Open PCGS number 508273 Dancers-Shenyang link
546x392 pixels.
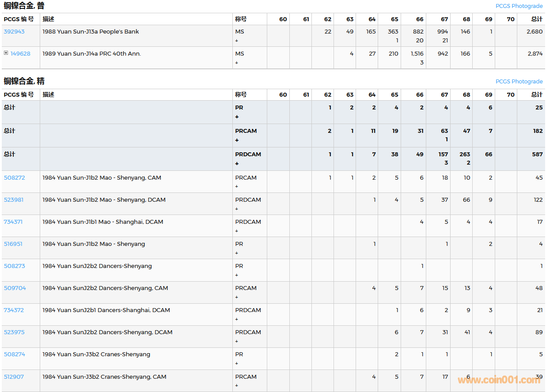(x=15, y=266)
